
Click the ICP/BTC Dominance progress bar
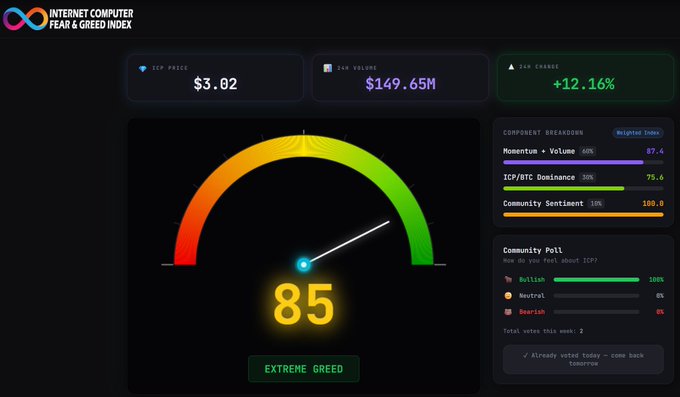(x=583, y=188)
